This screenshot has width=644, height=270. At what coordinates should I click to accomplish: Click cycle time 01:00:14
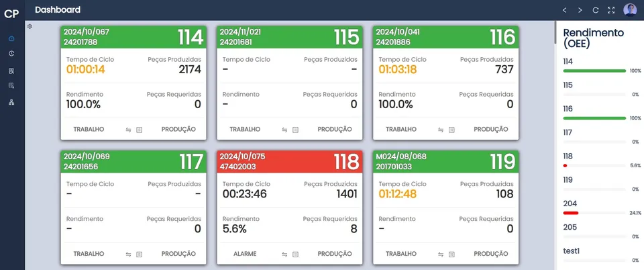click(x=85, y=69)
